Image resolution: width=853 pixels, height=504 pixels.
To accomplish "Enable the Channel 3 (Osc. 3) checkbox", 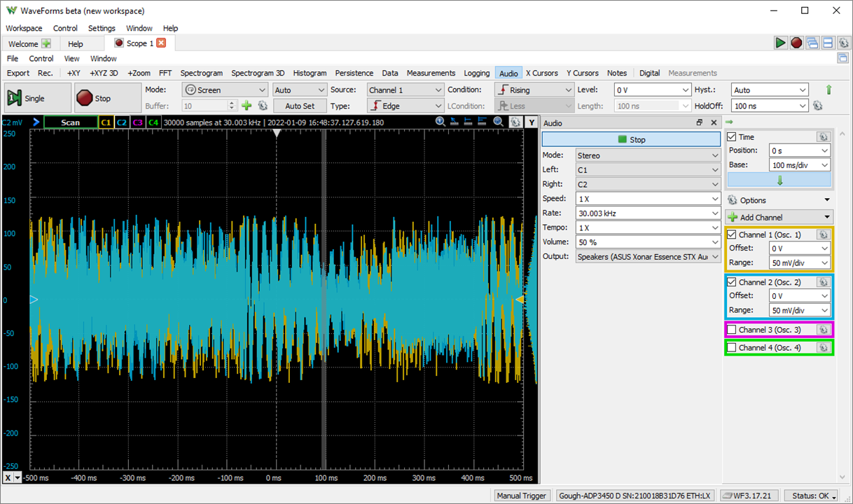I will click(732, 330).
